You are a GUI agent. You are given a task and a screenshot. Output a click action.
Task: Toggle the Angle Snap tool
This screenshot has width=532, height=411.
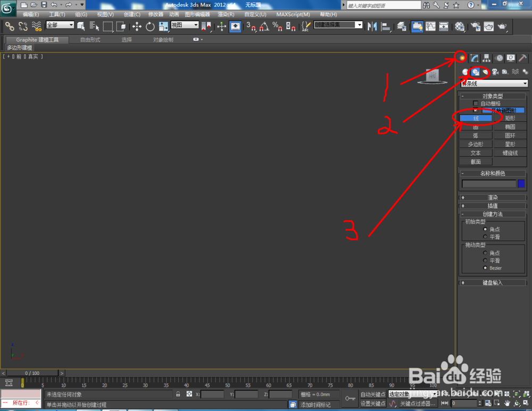tap(264, 26)
